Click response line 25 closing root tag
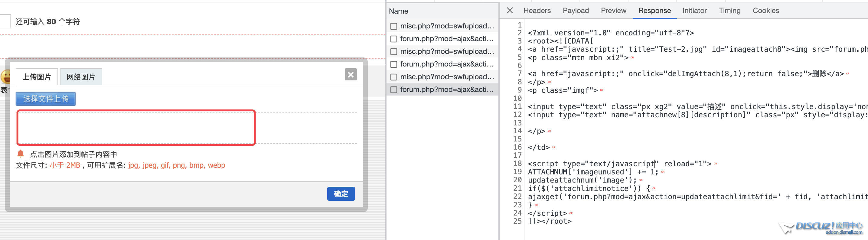 tap(550, 221)
